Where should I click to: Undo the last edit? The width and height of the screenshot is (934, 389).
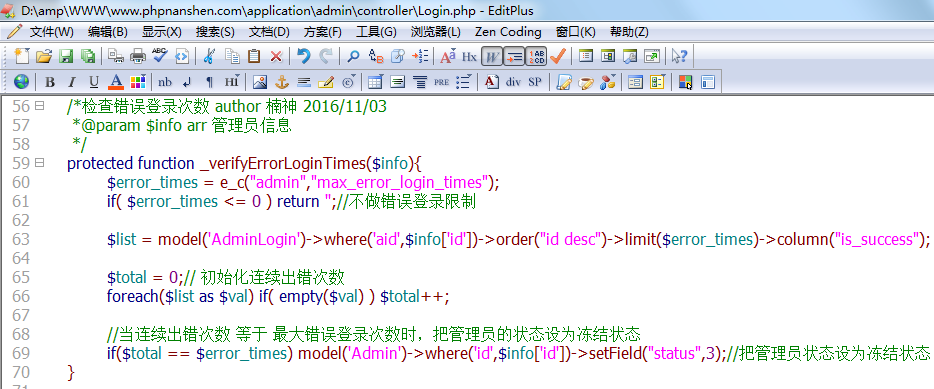(304, 56)
